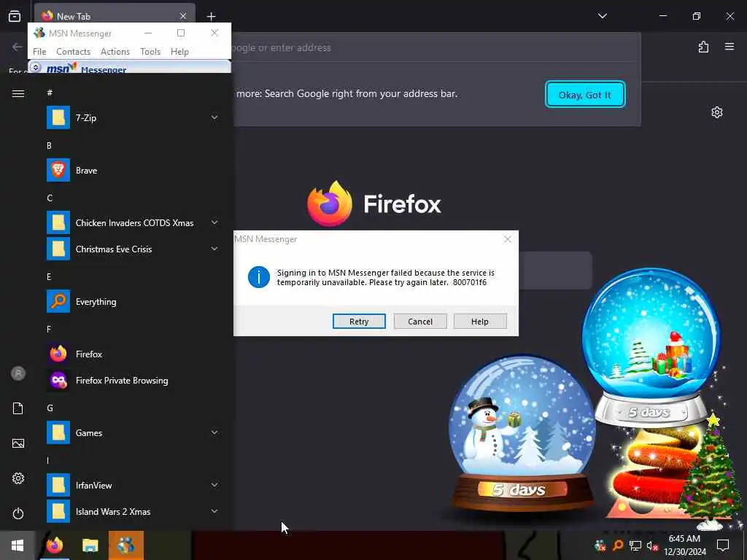Expand the Christmas Eve Crisis chevron
747x560 pixels.
[214, 249]
